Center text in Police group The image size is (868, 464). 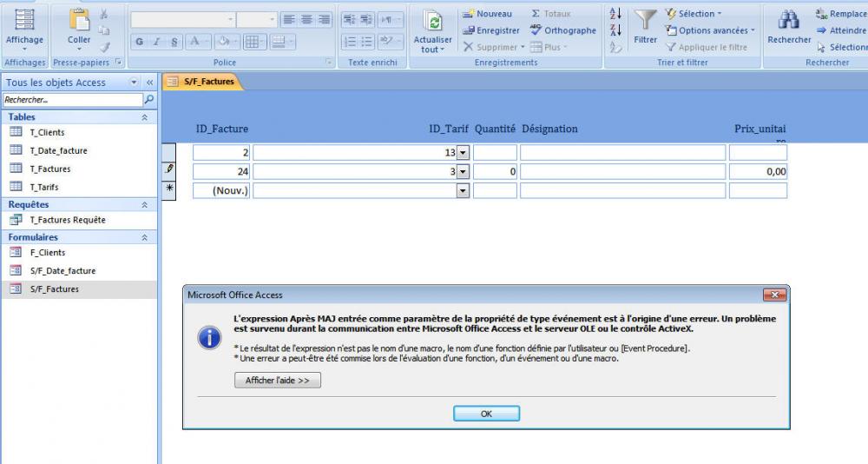click(x=306, y=19)
